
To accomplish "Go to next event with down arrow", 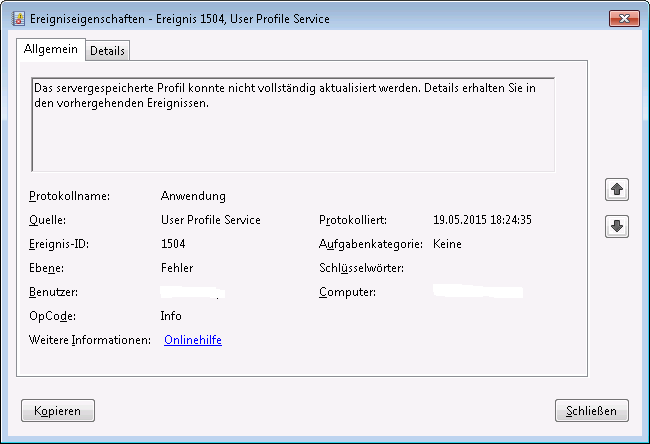I will point(617,227).
